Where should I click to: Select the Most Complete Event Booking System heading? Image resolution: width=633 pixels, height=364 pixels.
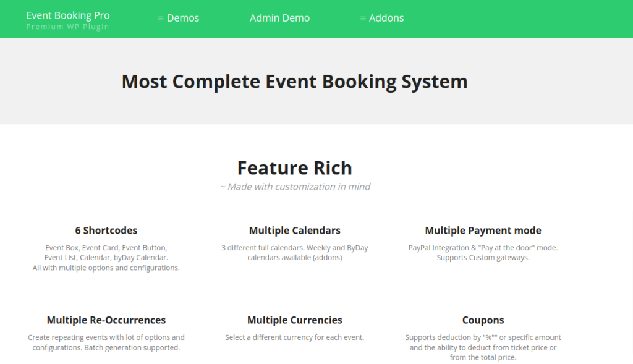294,81
